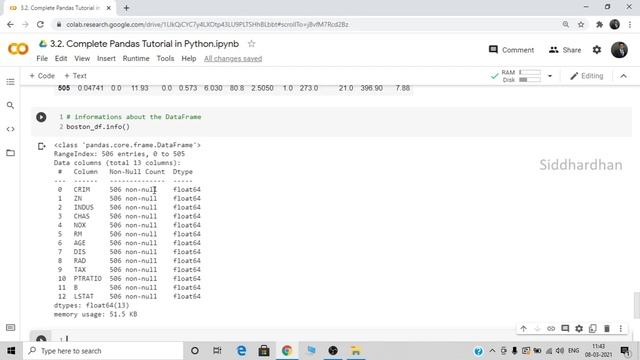Reload the browser page
The image size is (640, 360).
(x=40, y=24)
